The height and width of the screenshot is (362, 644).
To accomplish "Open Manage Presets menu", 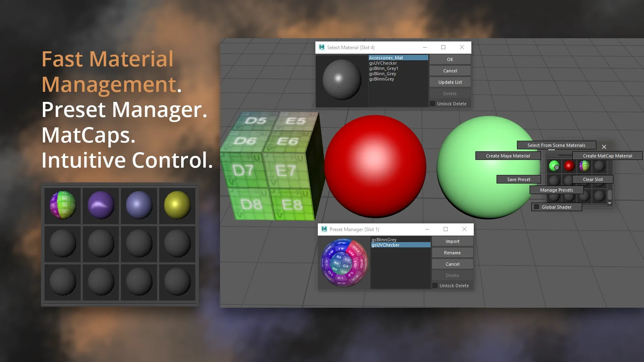I will tap(556, 190).
